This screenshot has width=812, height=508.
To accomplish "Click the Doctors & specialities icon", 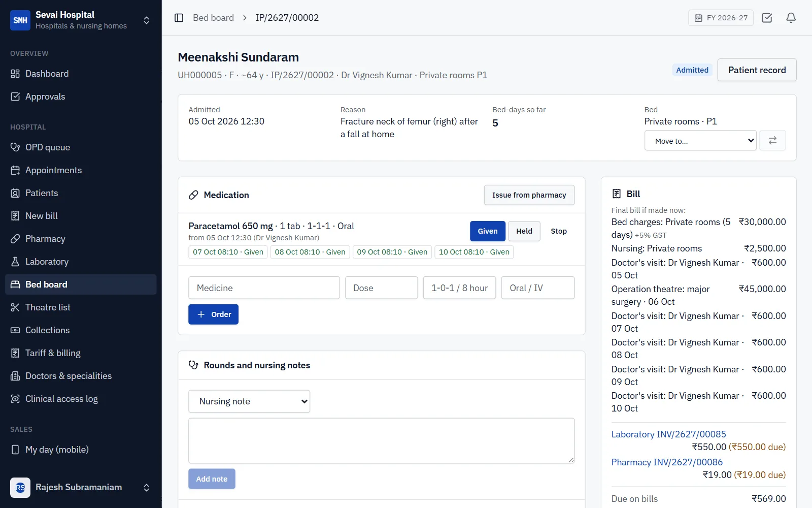I will click(15, 376).
